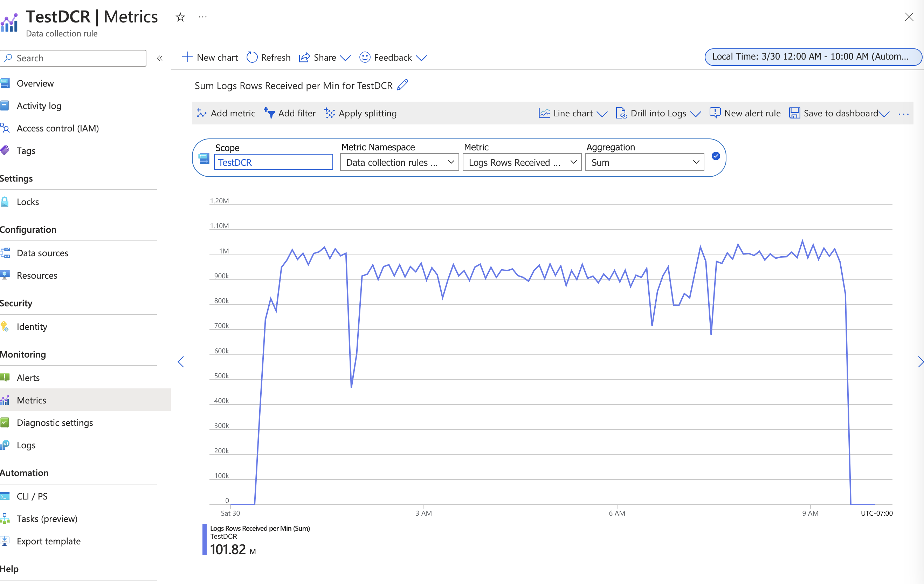
Task: Open the Local Time range picker
Action: (813, 57)
